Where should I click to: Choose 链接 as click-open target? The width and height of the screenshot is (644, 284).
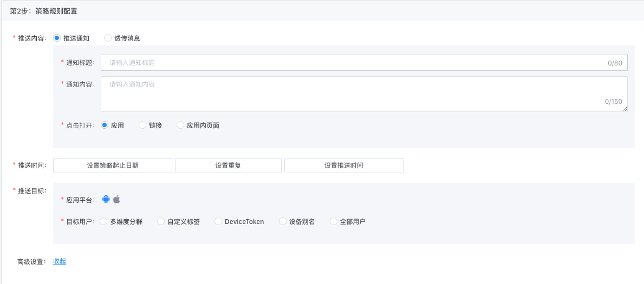[x=142, y=125]
